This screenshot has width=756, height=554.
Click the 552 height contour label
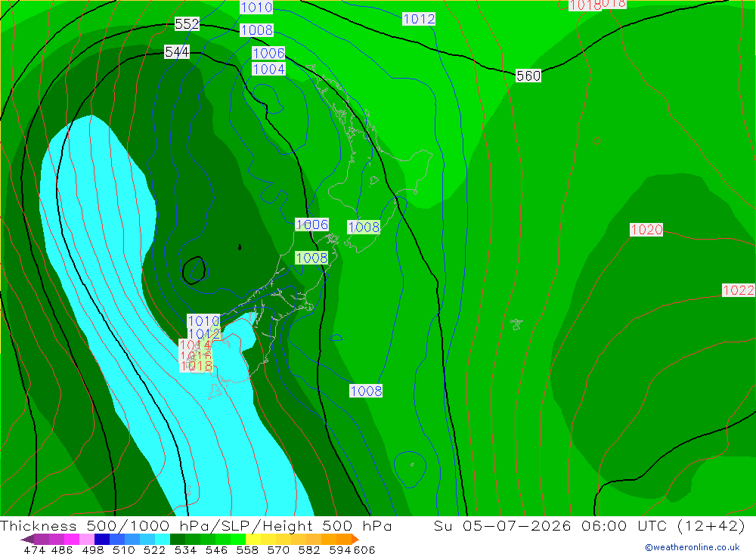(x=187, y=24)
